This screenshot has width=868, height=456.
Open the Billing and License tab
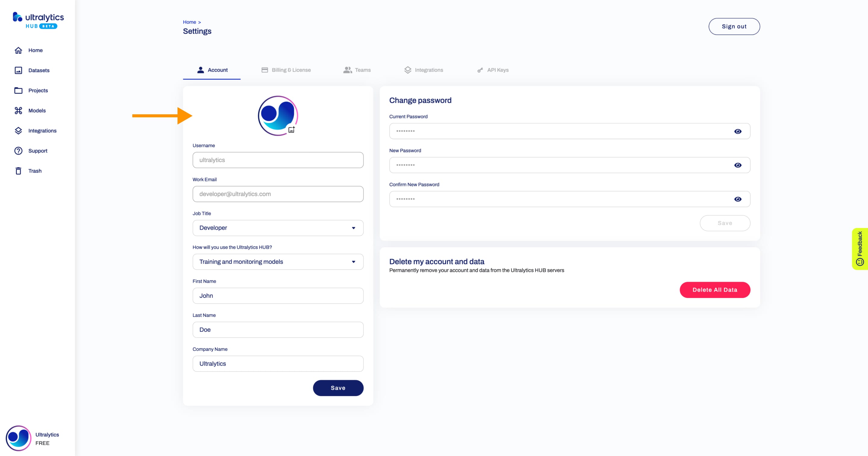tap(291, 70)
